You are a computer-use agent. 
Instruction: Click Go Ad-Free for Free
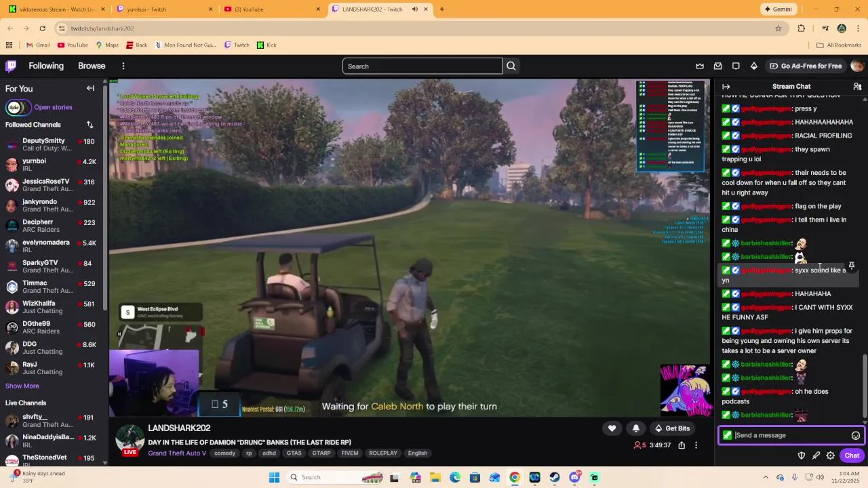click(x=805, y=66)
